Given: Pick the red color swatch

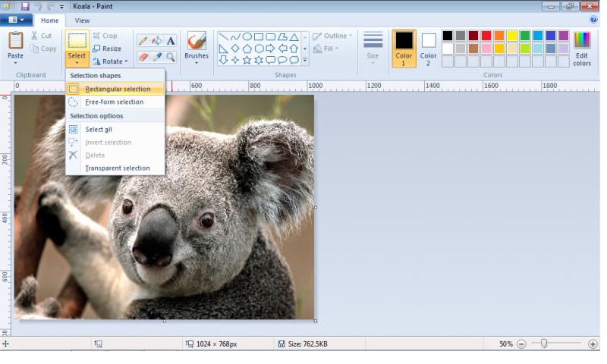Looking at the screenshot, I should [x=486, y=36].
